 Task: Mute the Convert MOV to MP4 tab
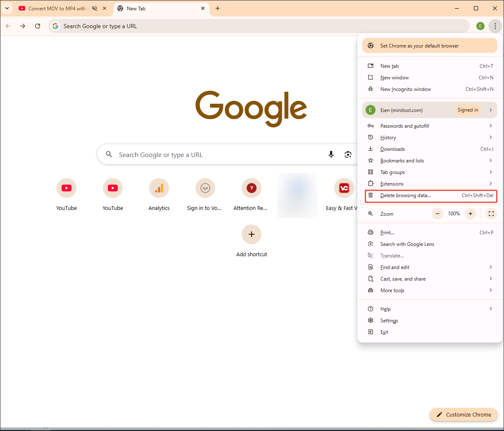(x=95, y=8)
